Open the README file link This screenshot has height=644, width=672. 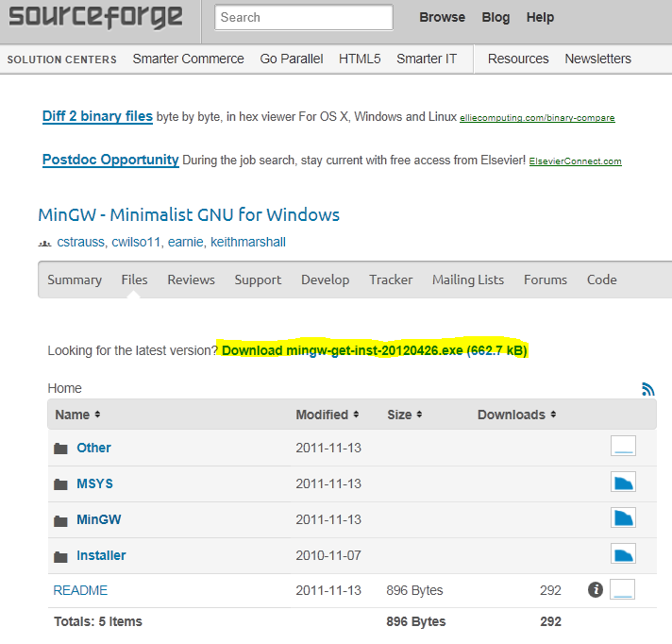pos(80,590)
